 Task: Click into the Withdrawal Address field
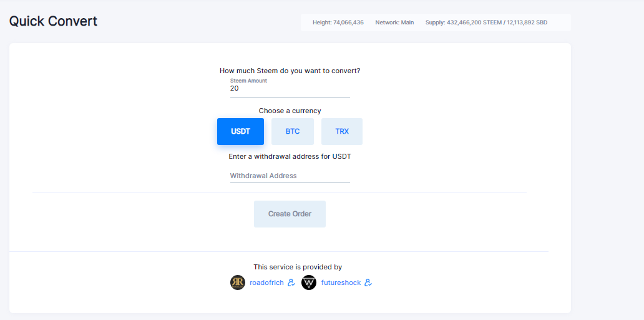[290, 176]
